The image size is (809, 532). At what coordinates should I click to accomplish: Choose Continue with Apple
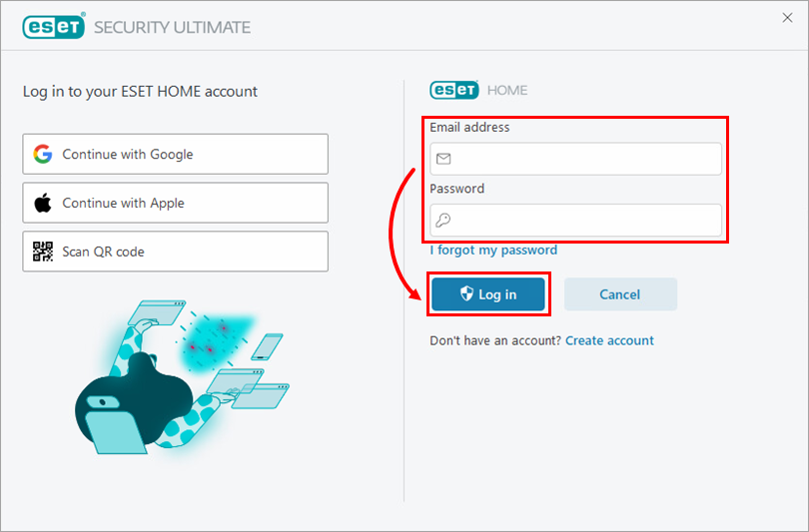pos(176,203)
